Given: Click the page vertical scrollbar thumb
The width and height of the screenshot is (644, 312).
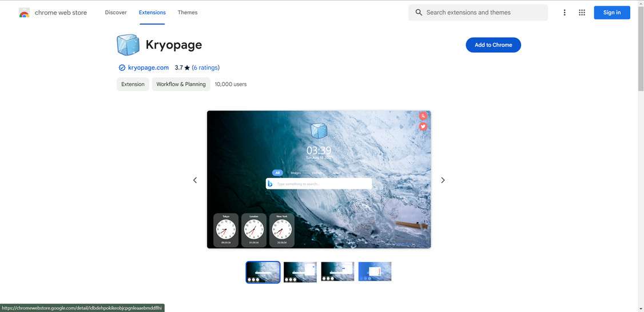Looking at the screenshot, I should [x=641, y=49].
